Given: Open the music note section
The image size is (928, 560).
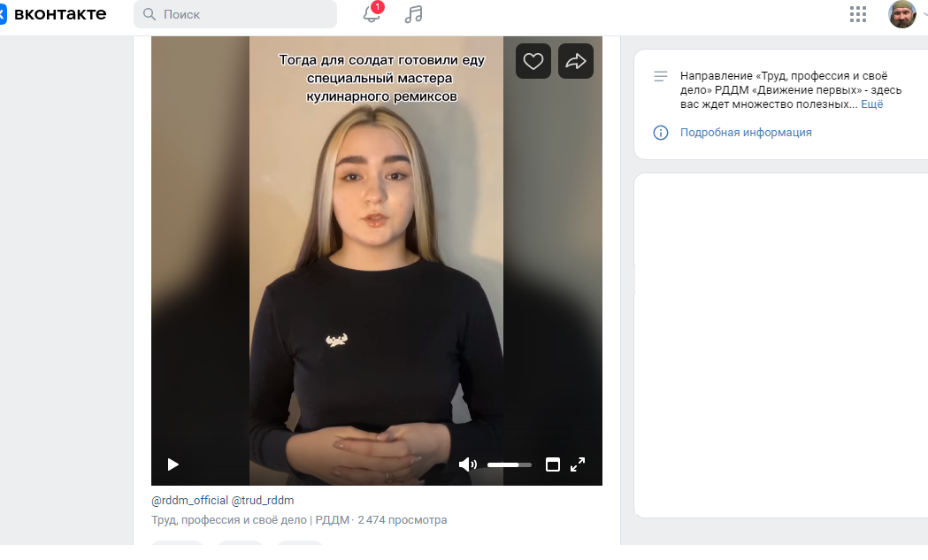Looking at the screenshot, I should [x=414, y=14].
